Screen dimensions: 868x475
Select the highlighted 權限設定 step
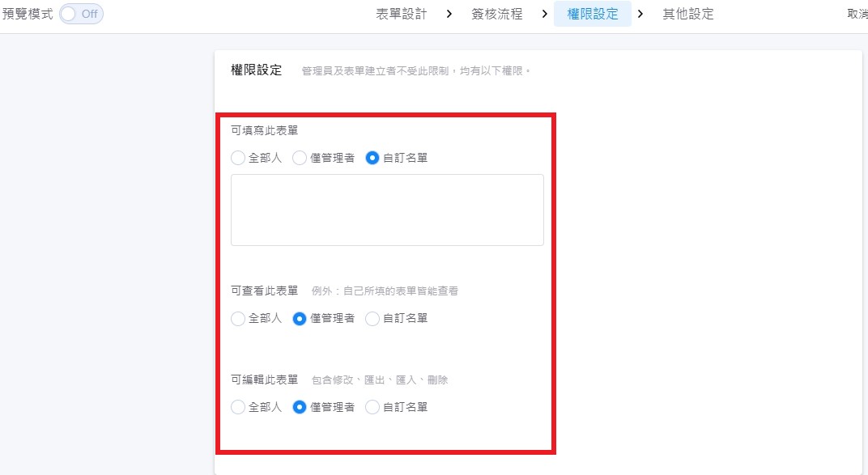592,15
